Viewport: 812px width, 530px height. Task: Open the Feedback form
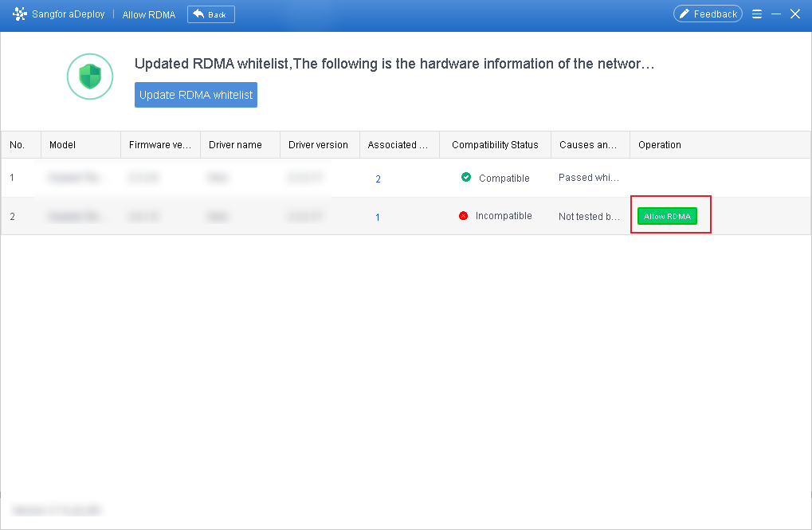pos(708,14)
